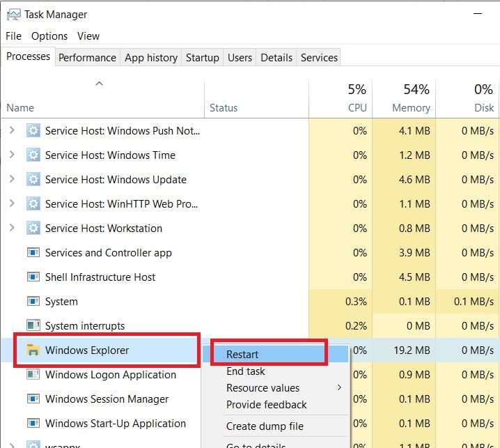Expand Service Host: Windows Push Notifications group
This screenshot has width=500, height=448.
[11, 130]
